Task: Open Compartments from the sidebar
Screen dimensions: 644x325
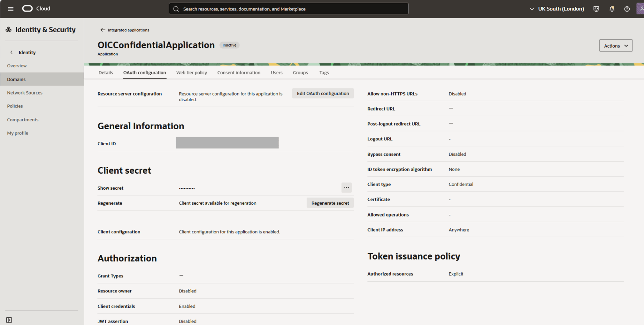Action: click(23, 120)
